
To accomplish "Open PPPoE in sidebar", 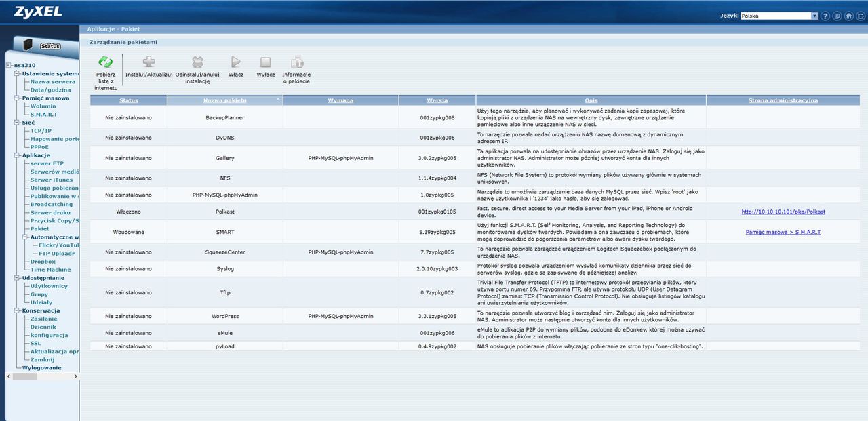I will point(39,147).
